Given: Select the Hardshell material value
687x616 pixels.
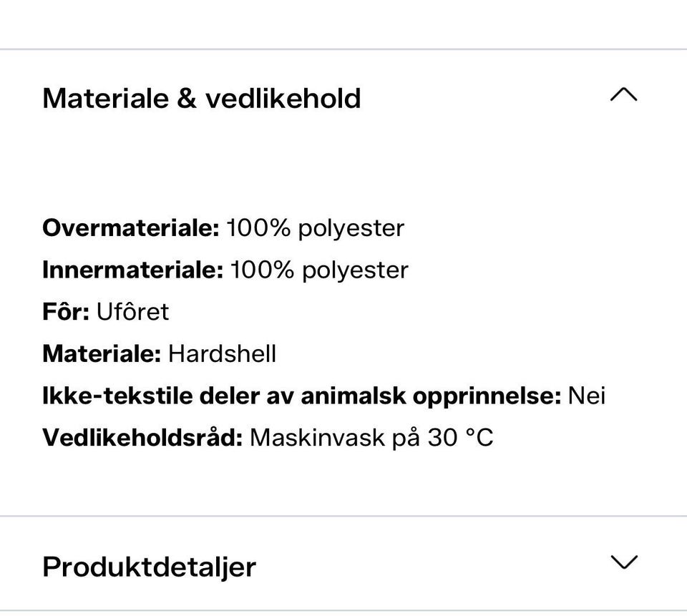Looking at the screenshot, I should tap(222, 353).
